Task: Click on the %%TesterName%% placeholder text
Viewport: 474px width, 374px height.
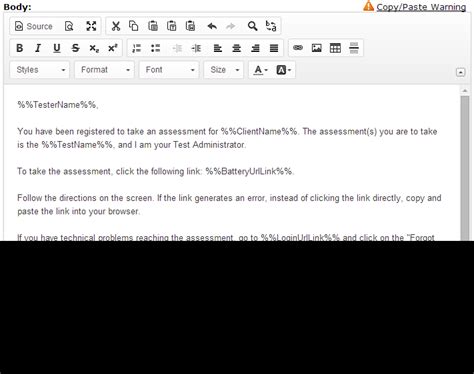Action: 57,105
